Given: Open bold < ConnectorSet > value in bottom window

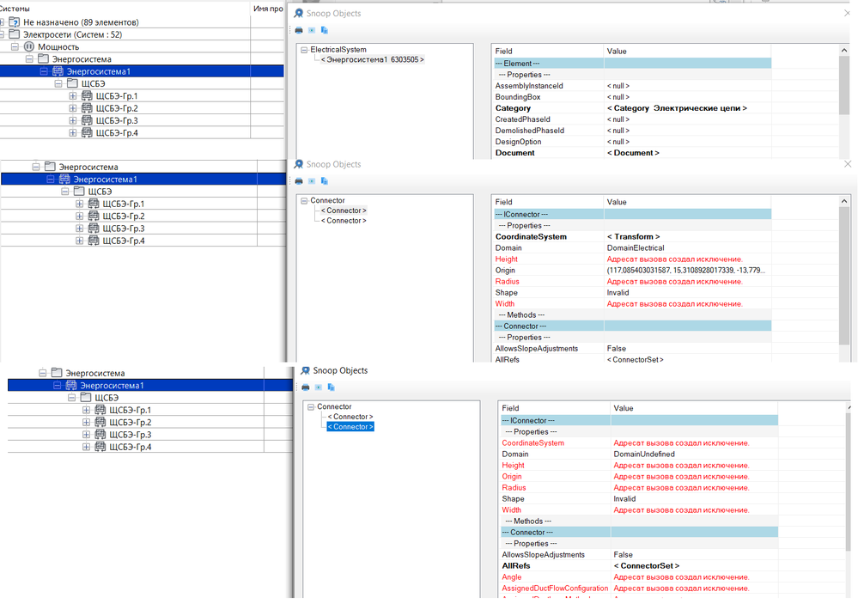Looking at the screenshot, I should coord(646,565).
